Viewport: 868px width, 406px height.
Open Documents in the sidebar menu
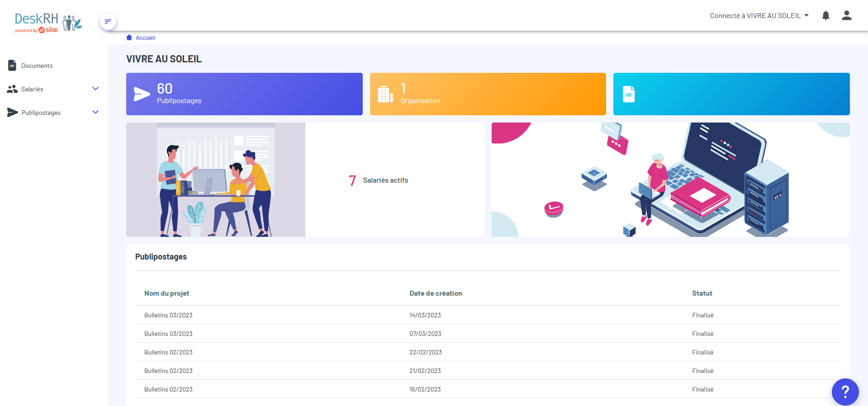[x=37, y=66]
